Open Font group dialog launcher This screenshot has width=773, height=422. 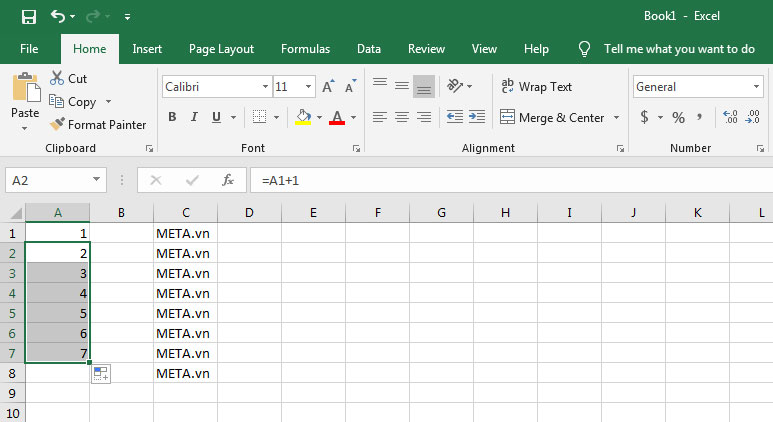(356, 148)
